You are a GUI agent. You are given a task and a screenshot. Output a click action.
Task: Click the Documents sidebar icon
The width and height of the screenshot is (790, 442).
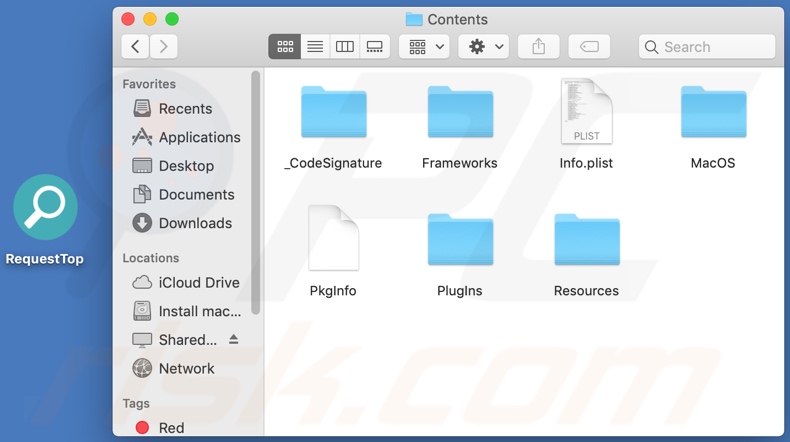click(x=142, y=195)
